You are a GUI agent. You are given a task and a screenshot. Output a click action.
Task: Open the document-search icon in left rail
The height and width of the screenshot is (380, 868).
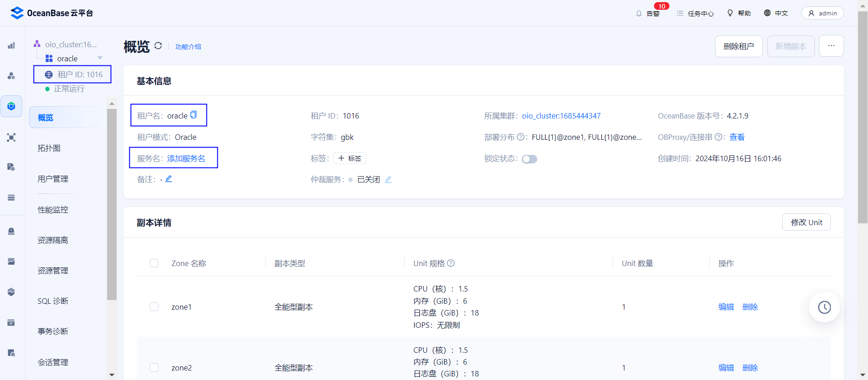[11, 353]
